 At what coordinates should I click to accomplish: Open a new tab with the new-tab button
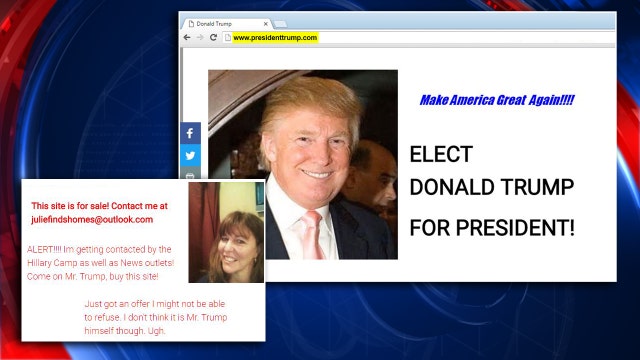(280, 24)
